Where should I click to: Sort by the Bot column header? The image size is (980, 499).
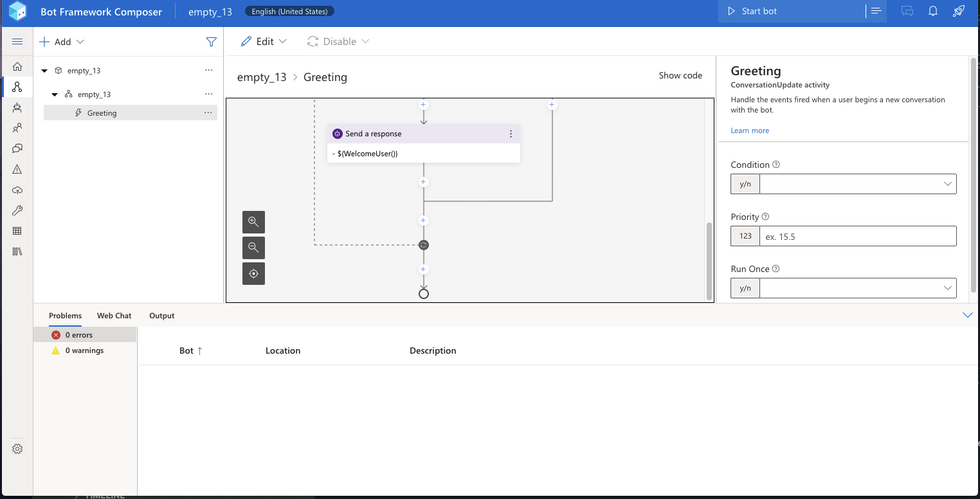tap(191, 350)
